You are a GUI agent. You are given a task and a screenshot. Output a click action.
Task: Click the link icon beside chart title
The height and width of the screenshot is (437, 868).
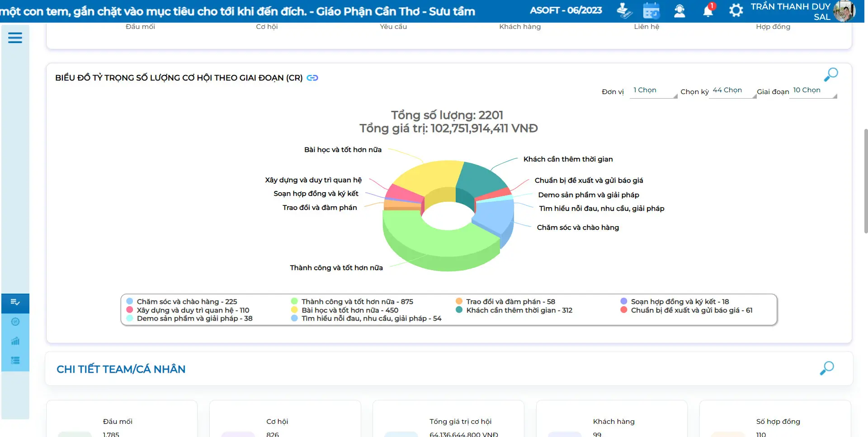(x=312, y=78)
